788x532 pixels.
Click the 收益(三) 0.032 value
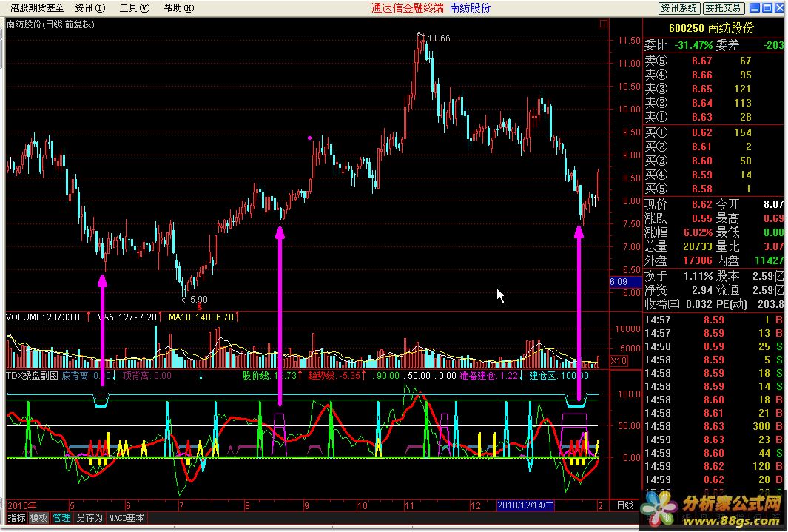pyautogui.click(x=699, y=304)
